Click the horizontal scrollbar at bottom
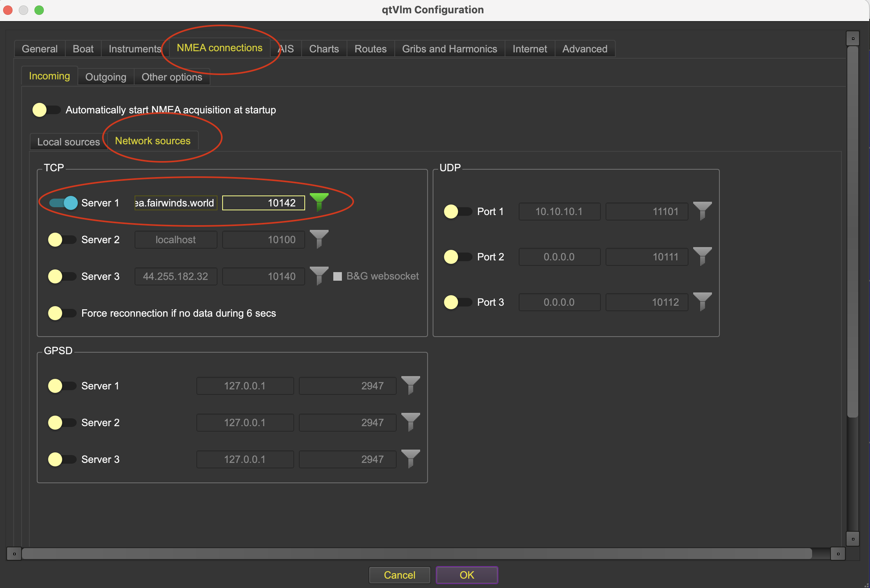870x588 pixels. point(417,554)
